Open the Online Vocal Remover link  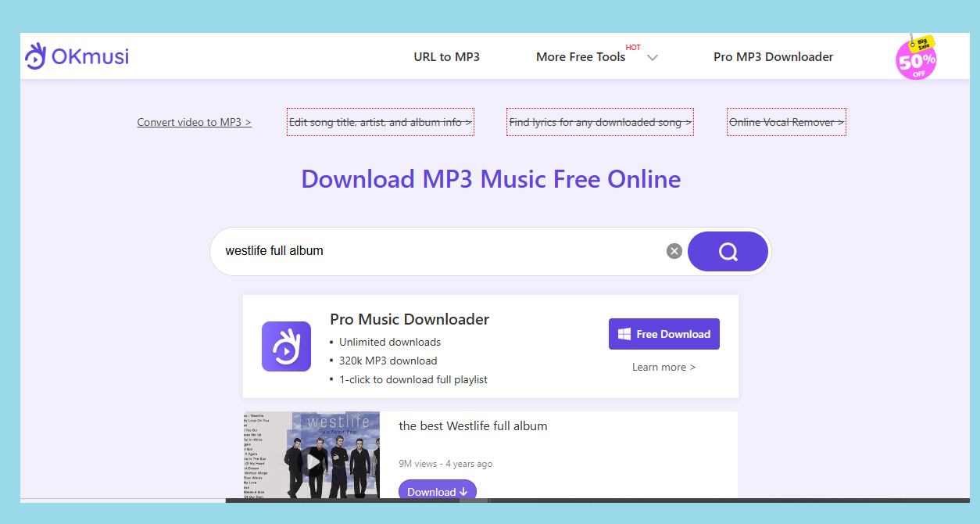[x=786, y=122]
